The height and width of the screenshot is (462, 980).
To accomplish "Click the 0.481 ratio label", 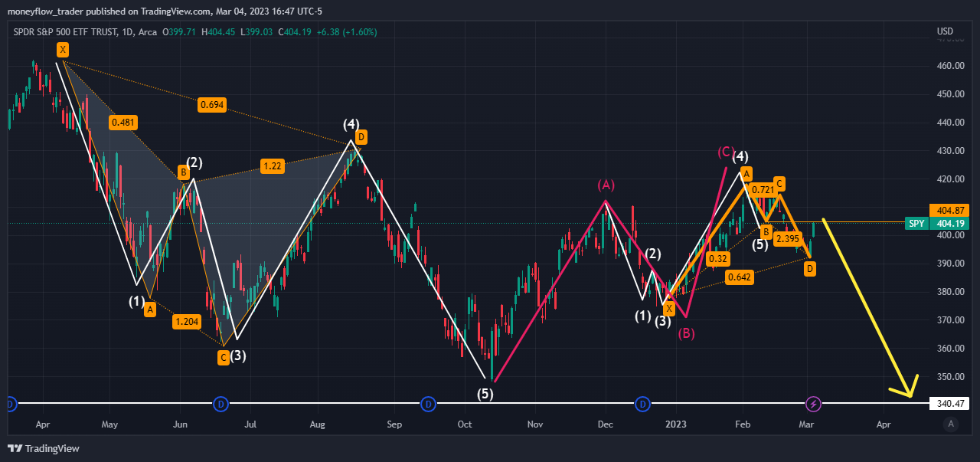I will point(123,122).
